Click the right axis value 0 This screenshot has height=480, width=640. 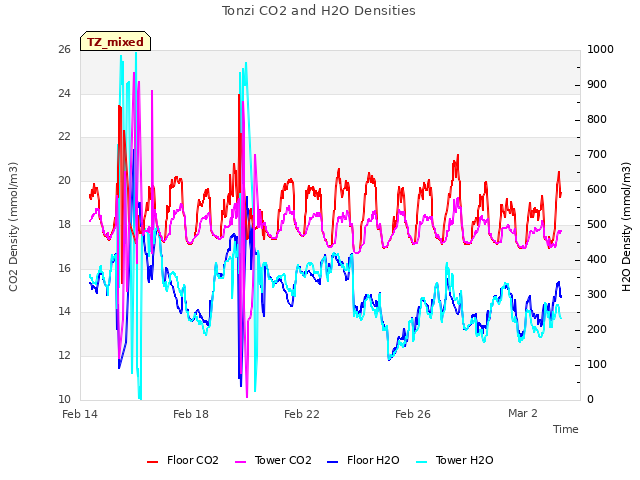tap(590, 400)
